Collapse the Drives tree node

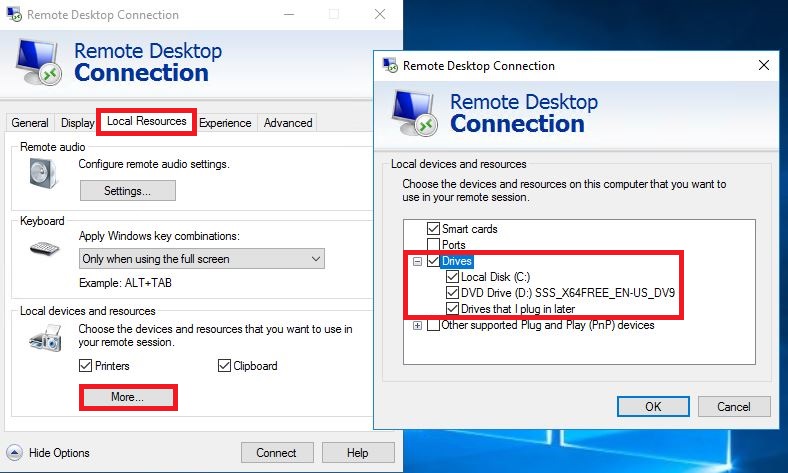coord(417,261)
